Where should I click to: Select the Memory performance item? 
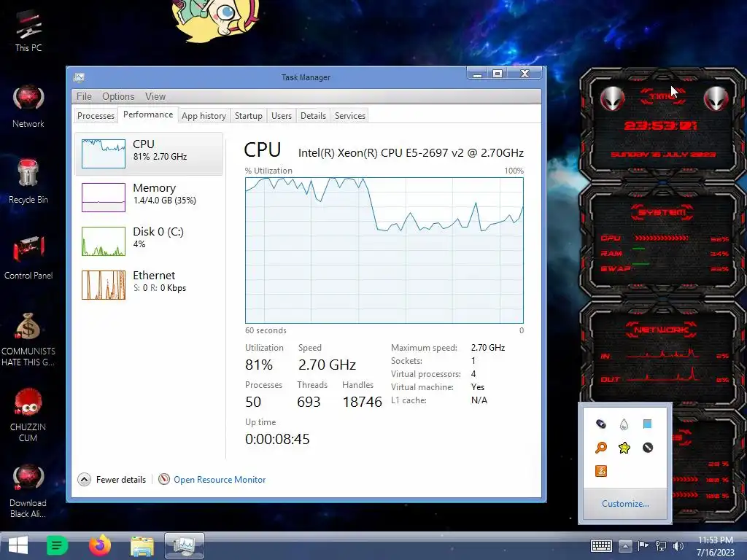pos(149,197)
